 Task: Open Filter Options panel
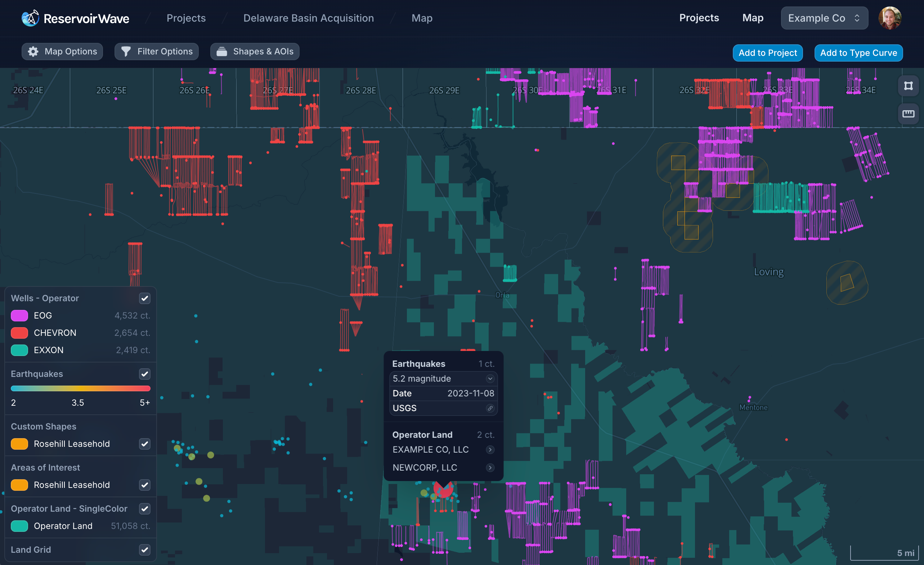click(158, 51)
